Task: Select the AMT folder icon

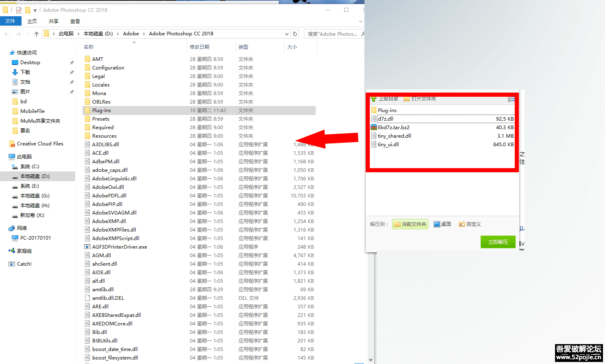Action: pyautogui.click(x=87, y=59)
